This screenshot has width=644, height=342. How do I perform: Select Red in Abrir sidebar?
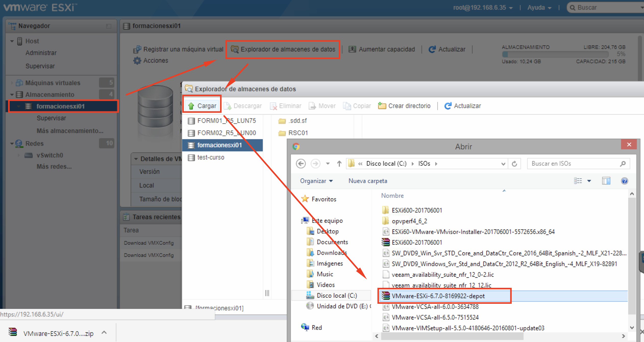[312, 327]
